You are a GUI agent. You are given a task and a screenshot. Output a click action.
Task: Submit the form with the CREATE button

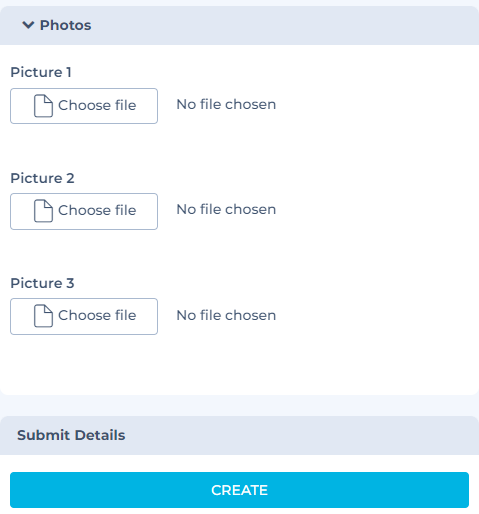pos(239,490)
